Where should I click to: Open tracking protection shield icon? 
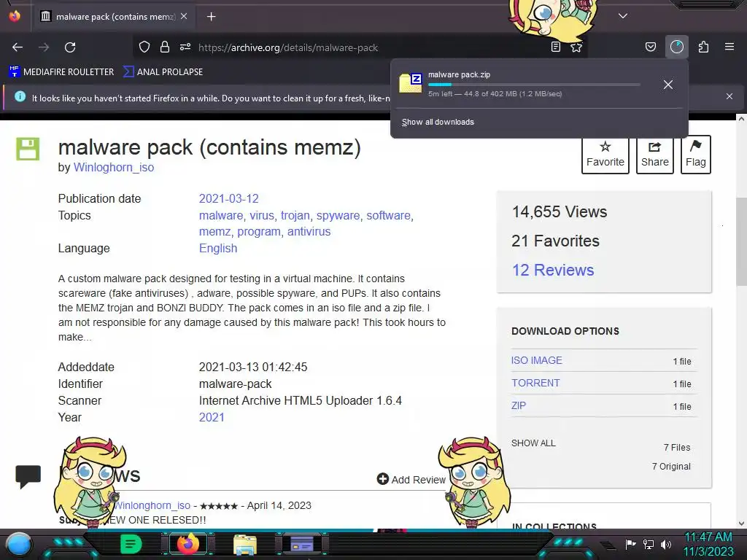coord(144,47)
